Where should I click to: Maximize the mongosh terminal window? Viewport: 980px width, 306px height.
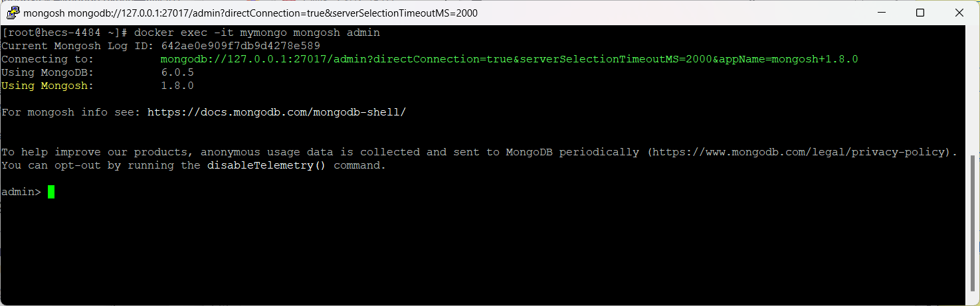point(920,13)
